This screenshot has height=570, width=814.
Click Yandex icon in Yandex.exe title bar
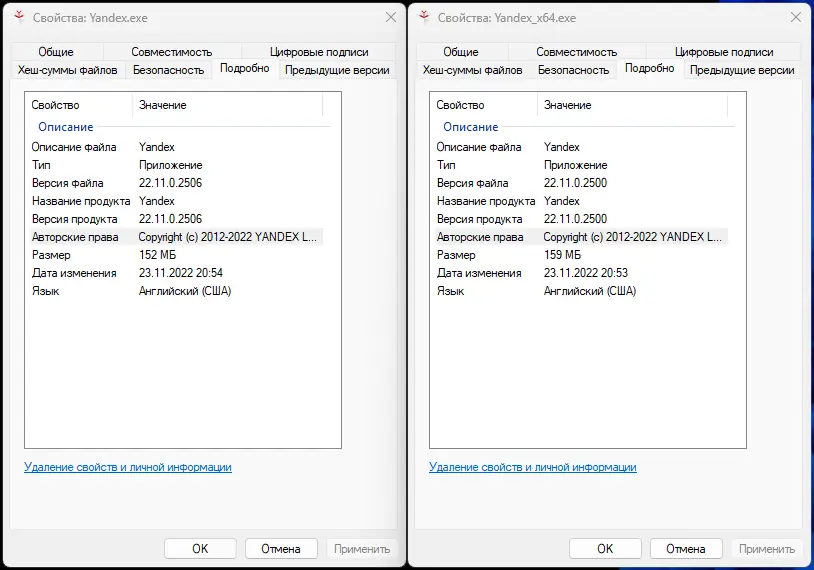tap(19, 17)
